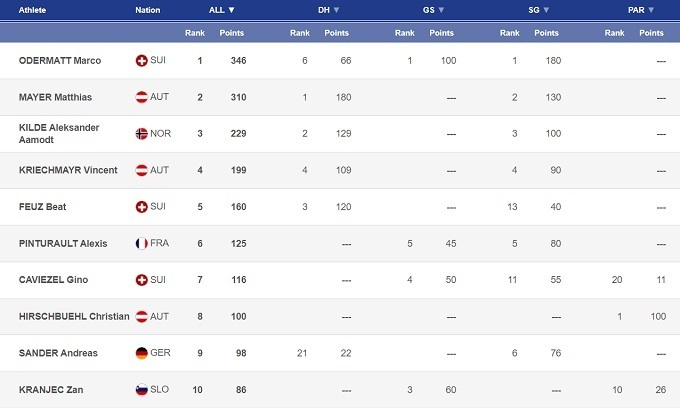This screenshot has width=680, height=408.
Task: Click Germany flag in SANDER Andreas row
Action: pyautogui.click(x=142, y=353)
